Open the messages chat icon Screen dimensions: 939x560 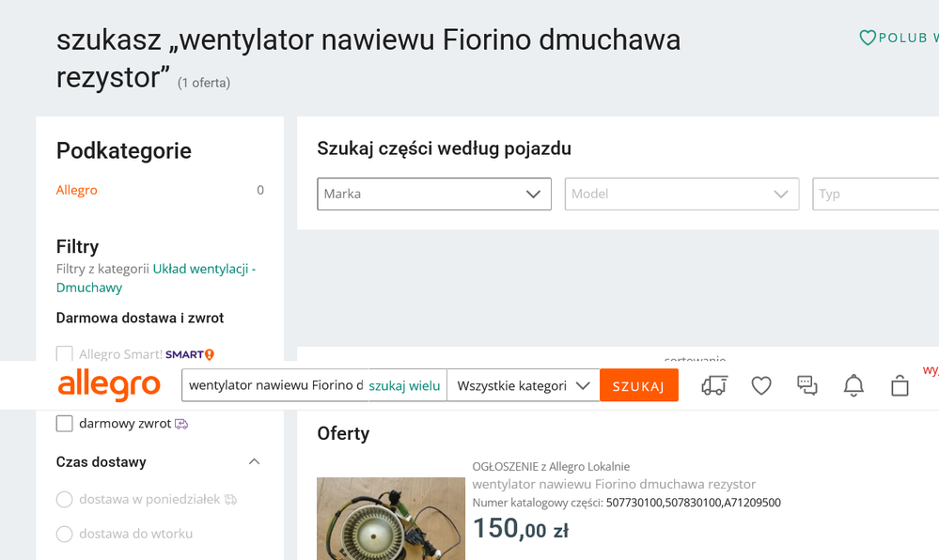806,385
